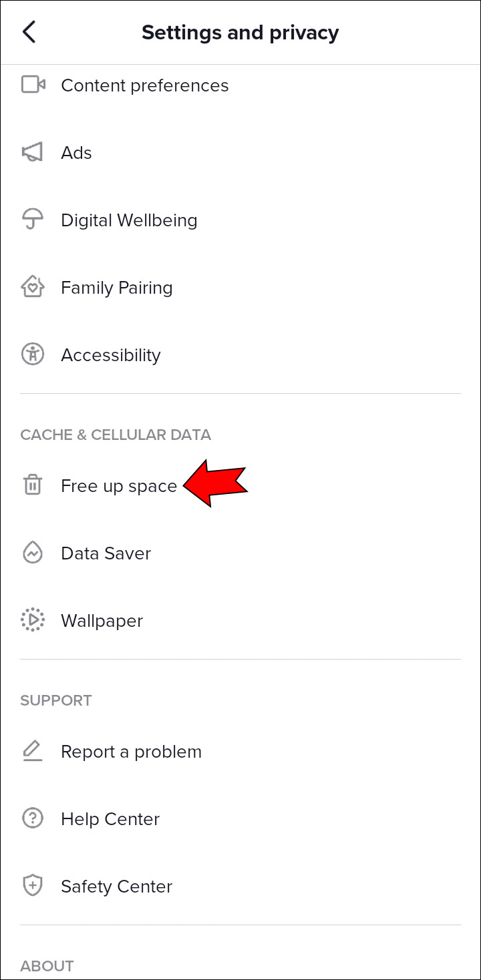Screen dimensions: 481x980
Task: Select the Wallpaper menu entry
Action: (x=102, y=621)
